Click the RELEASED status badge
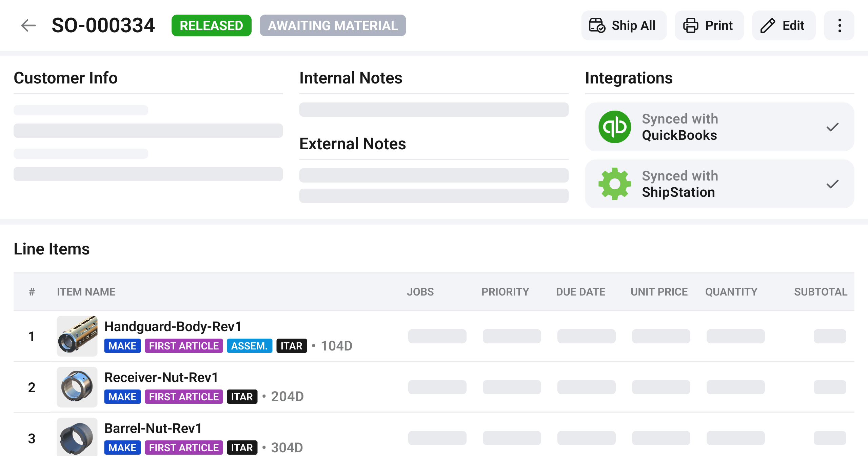 212,25
